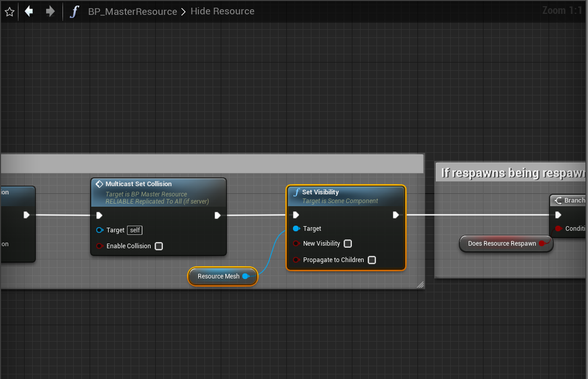Screen dimensions: 588x379
Task: Open BP_MasterResource in the breadcrumb
Action: [x=133, y=11]
